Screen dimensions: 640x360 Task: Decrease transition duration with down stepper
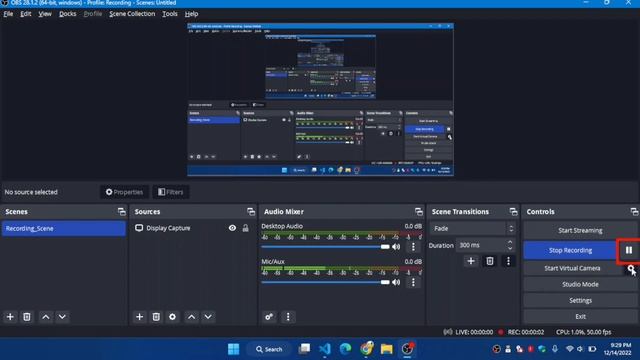[510, 248]
